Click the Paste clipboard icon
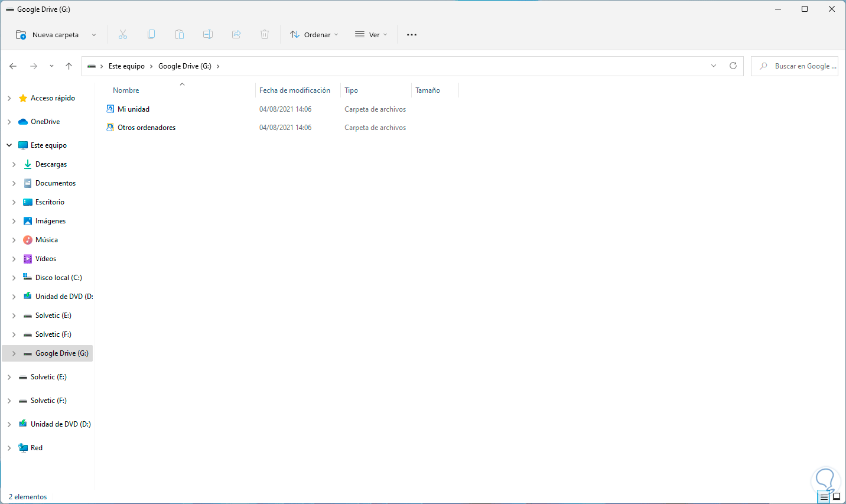The height and width of the screenshot is (504, 846). click(x=180, y=35)
